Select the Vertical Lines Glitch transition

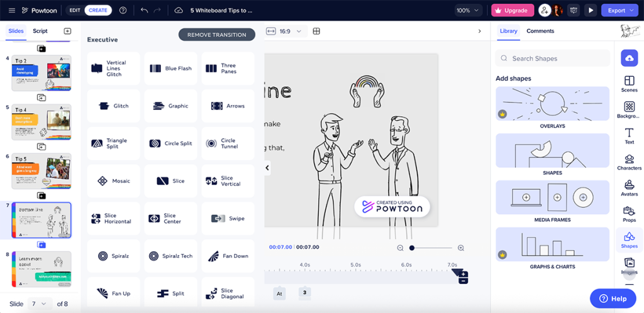pos(113,69)
